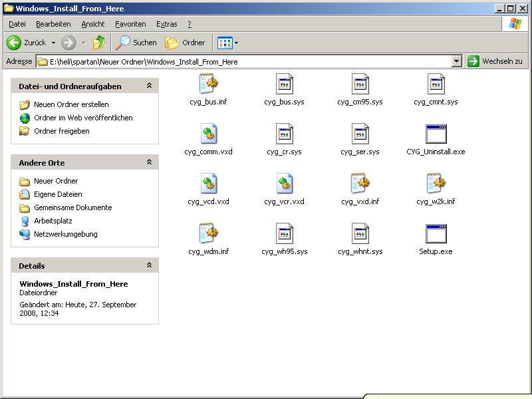This screenshot has height=399, width=532.
Task: Collapse the Details panel
Action: pos(149,265)
